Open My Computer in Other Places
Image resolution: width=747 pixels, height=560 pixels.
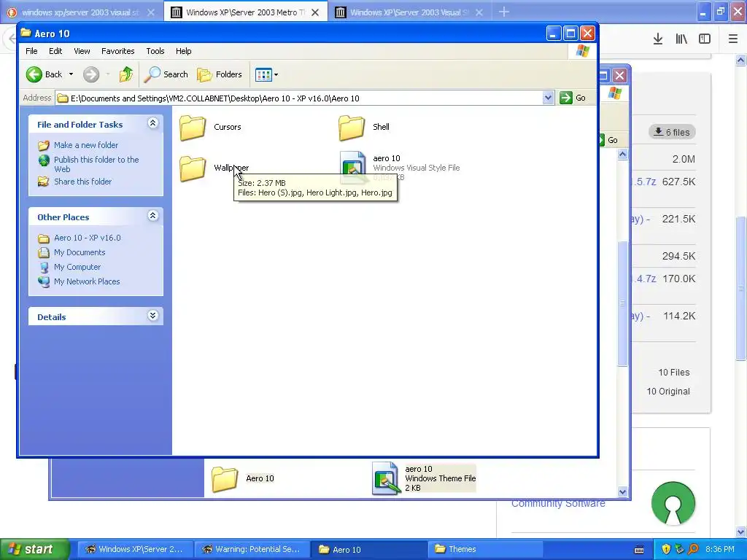[x=77, y=267]
